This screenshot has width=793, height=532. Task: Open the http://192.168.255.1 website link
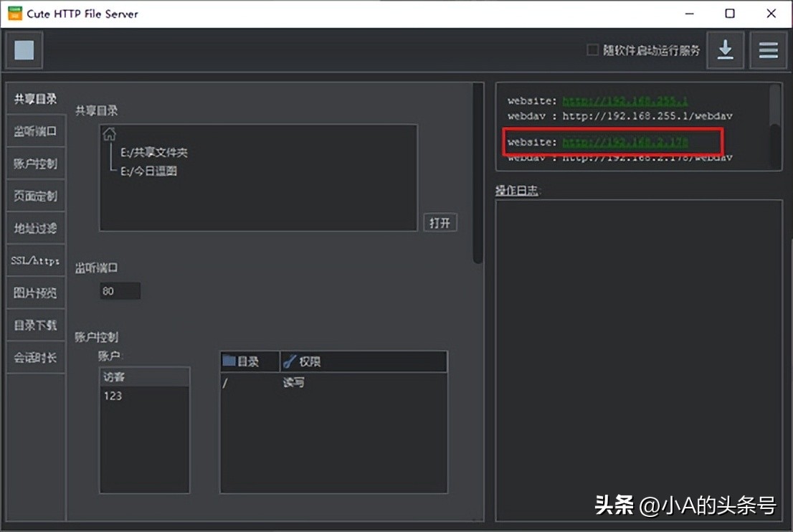(x=626, y=100)
